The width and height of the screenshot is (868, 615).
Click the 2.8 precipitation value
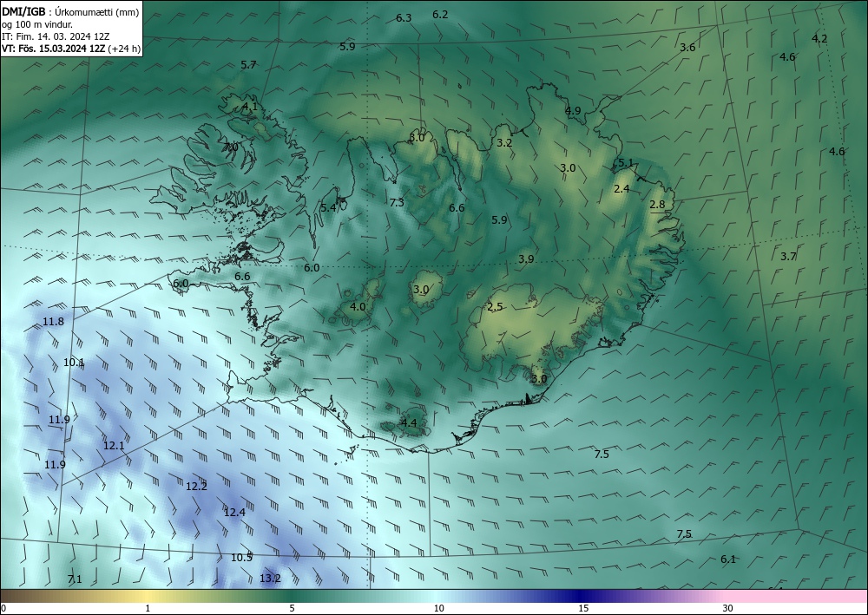(x=657, y=204)
